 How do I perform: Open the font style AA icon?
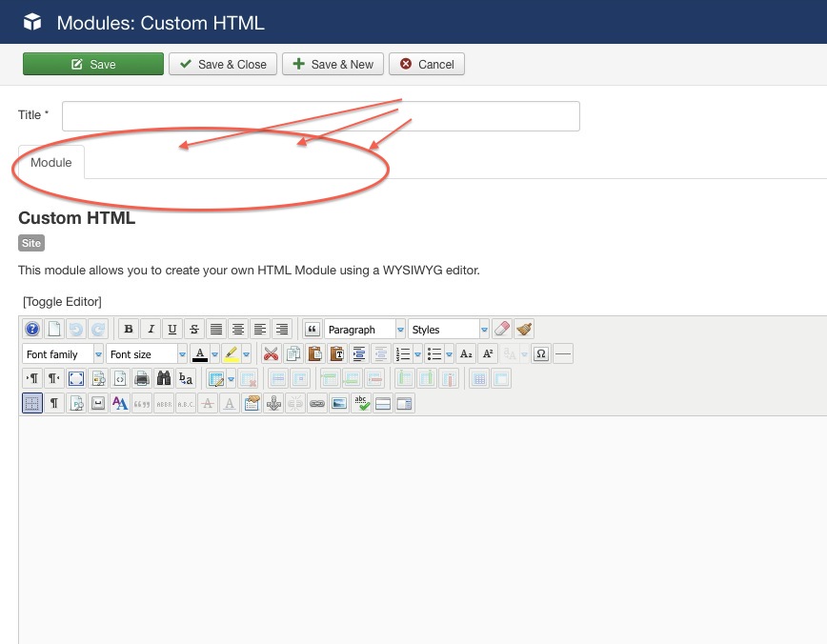(x=120, y=404)
